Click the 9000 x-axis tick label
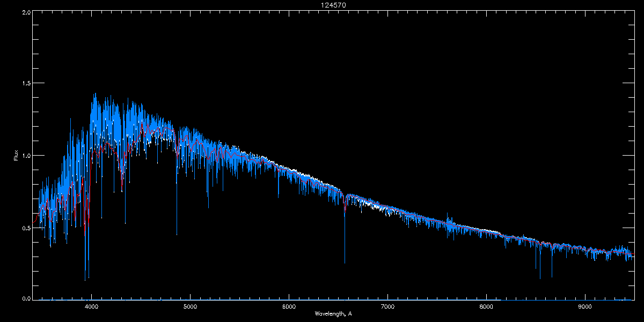This screenshot has width=644, height=322. point(585,306)
